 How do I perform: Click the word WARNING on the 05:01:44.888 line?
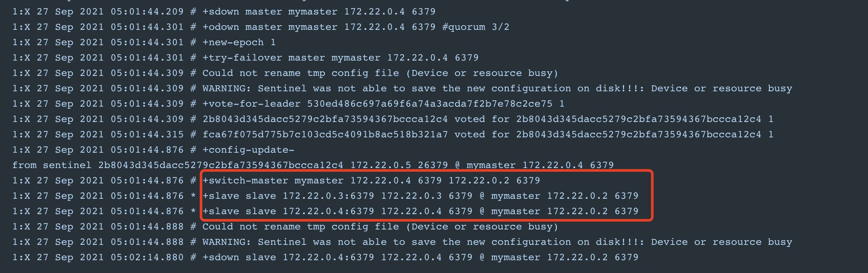[x=226, y=242]
